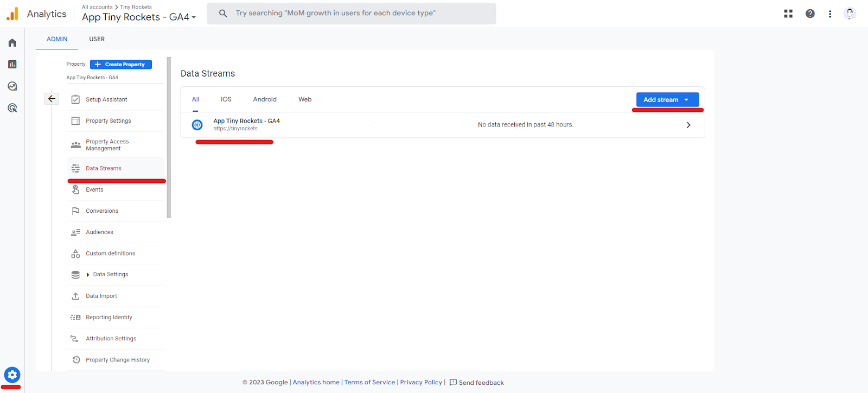Select the All streams tab
This screenshot has width=868, height=393.
[195, 99]
